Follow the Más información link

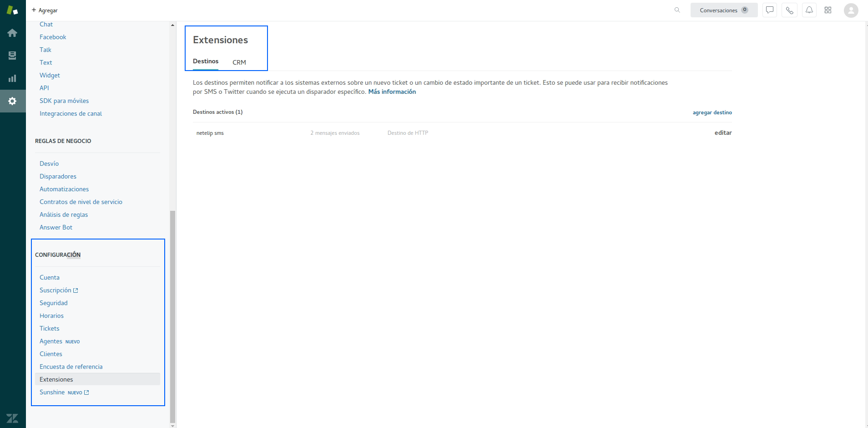[x=392, y=92]
